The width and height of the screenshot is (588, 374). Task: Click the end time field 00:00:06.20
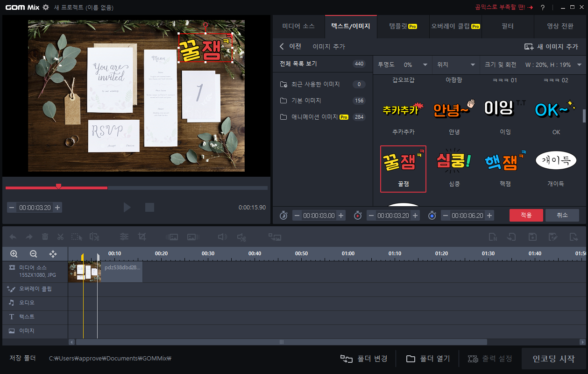468,216
